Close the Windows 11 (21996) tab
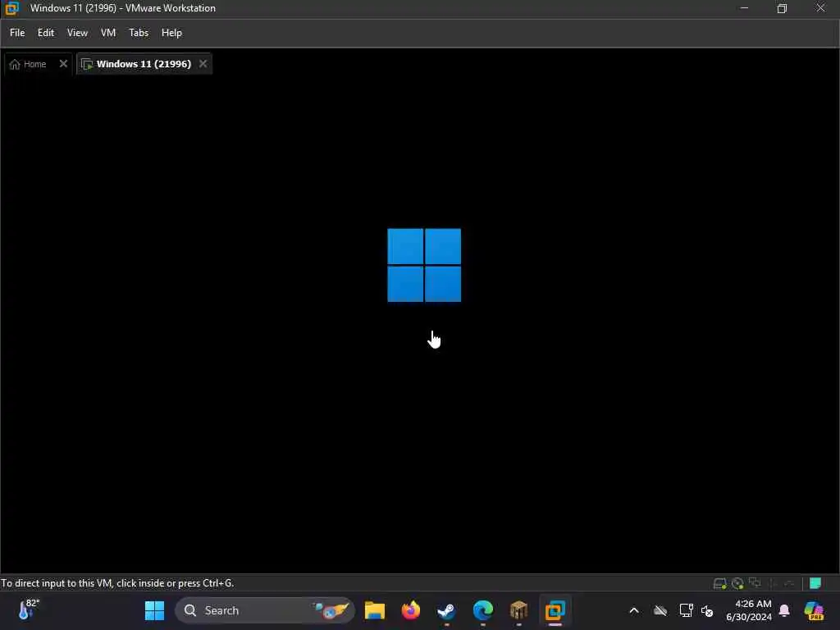The width and height of the screenshot is (840, 630). (203, 64)
